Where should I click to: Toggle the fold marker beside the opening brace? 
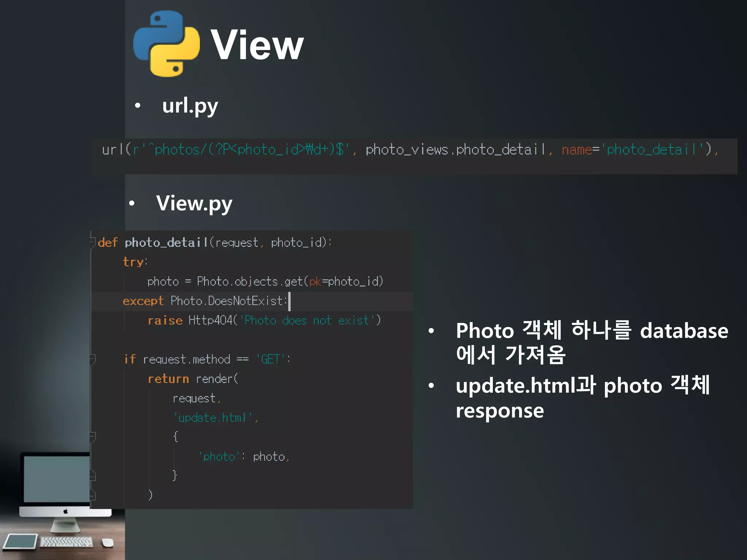coord(93,437)
